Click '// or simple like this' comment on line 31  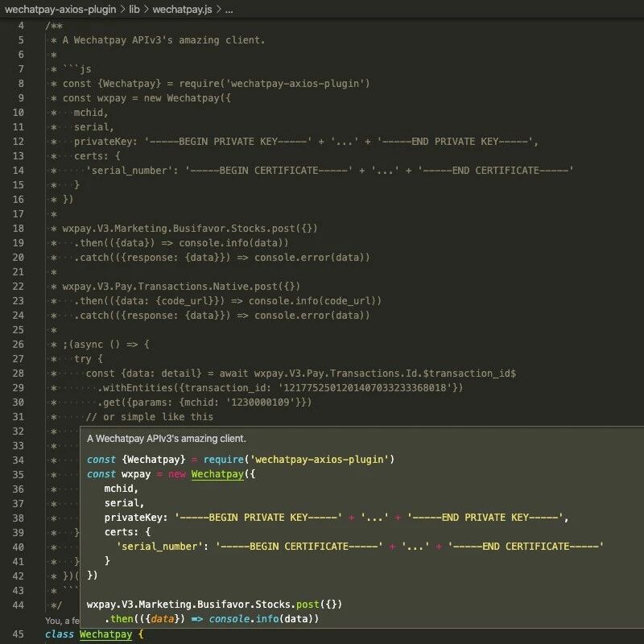point(150,417)
